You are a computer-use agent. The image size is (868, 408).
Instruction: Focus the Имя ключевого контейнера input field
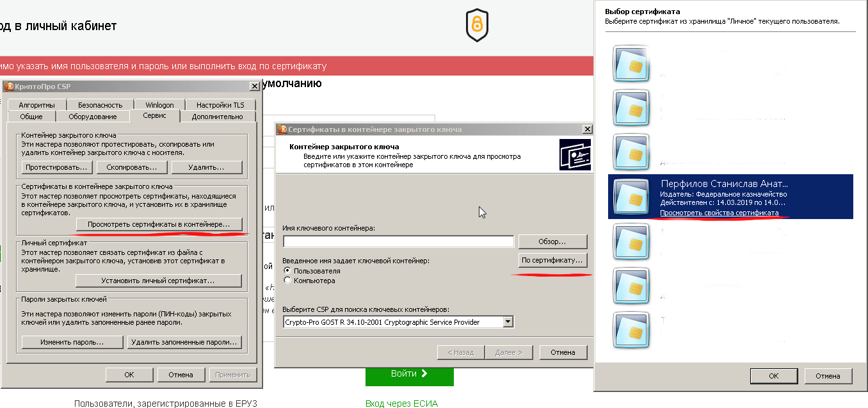point(399,241)
